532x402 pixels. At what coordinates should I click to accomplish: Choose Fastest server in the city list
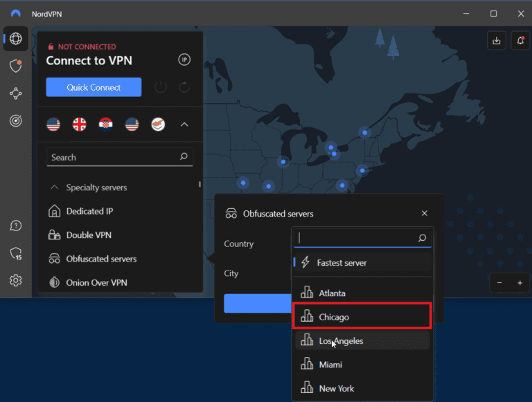(362, 263)
